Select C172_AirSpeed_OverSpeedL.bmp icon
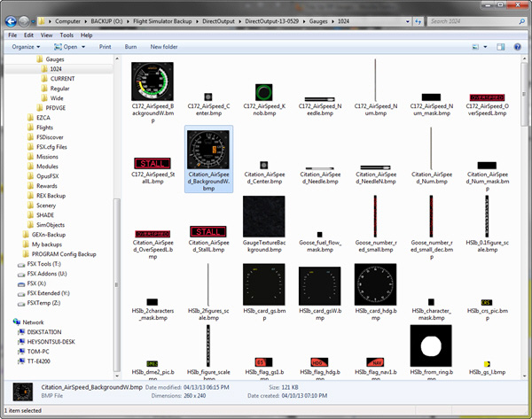Screen dimensions: 532x419 point(487,97)
